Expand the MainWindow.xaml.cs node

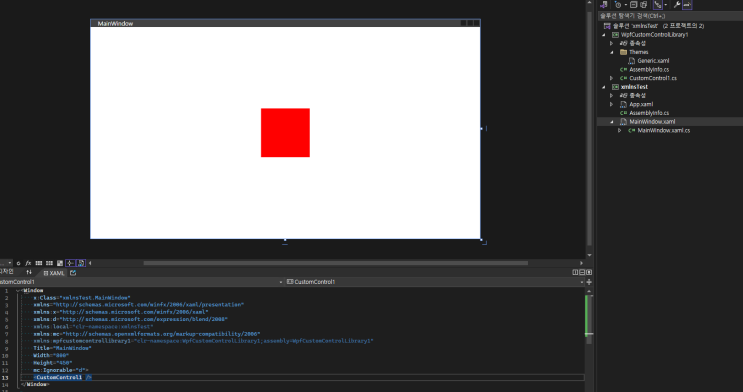point(619,130)
